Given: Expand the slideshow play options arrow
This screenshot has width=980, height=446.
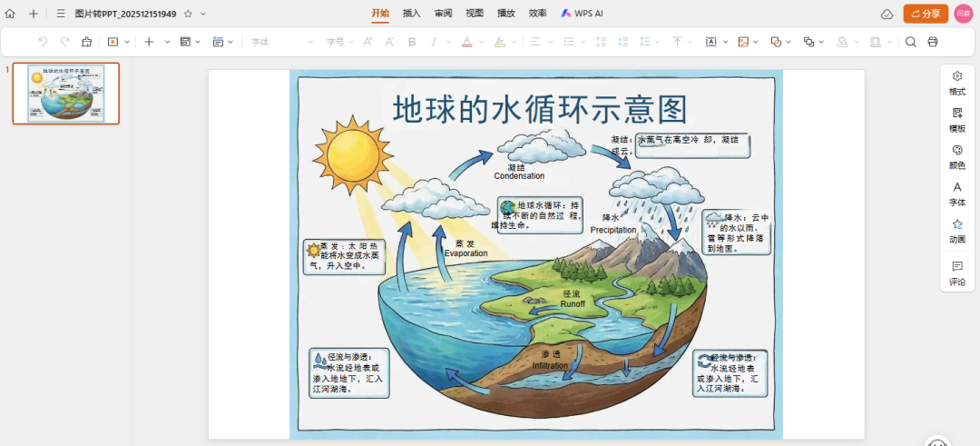Looking at the screenshot, I should tap(128, 42).
